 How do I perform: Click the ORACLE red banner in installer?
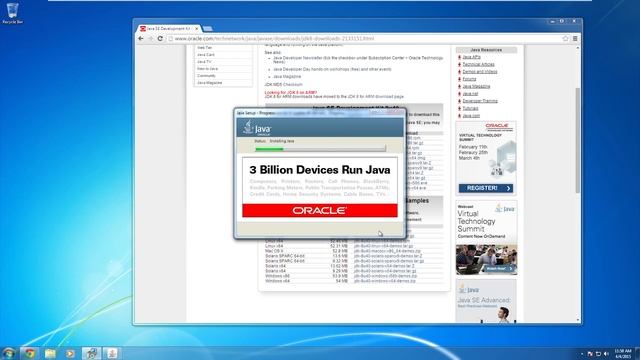(x=320, y=211)
